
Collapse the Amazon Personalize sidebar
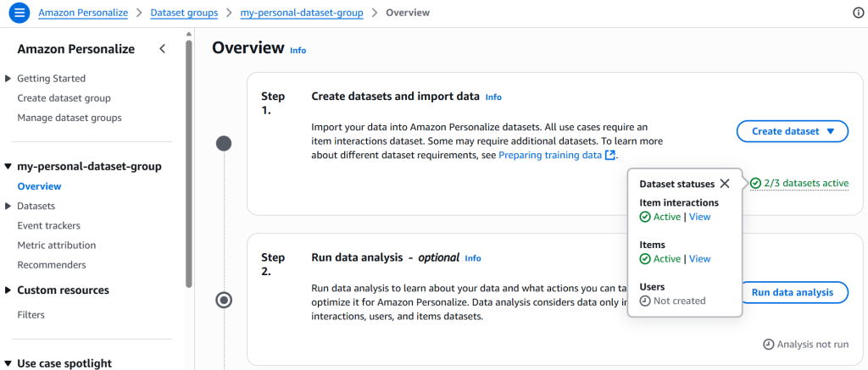point(162,48)
